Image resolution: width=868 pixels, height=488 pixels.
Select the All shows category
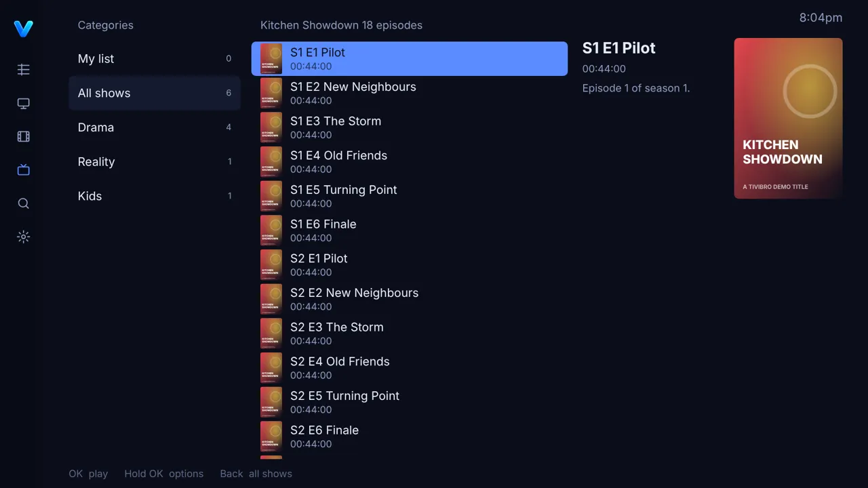155,93
